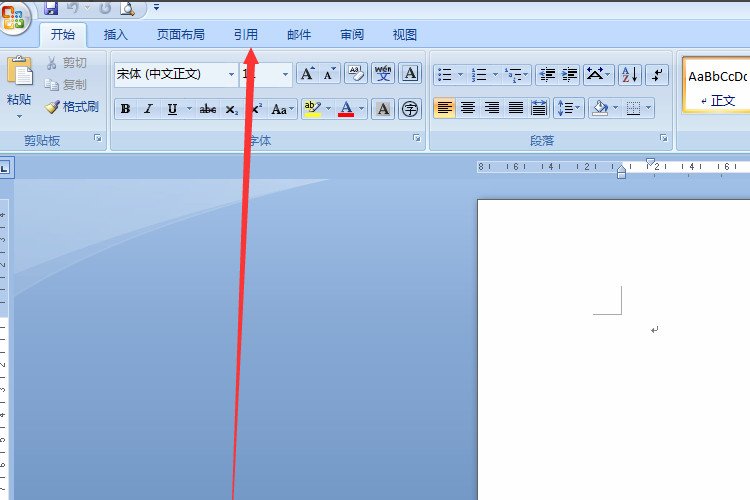
Task: Open the 审阅 tab
Action: [x=352, y=34]
